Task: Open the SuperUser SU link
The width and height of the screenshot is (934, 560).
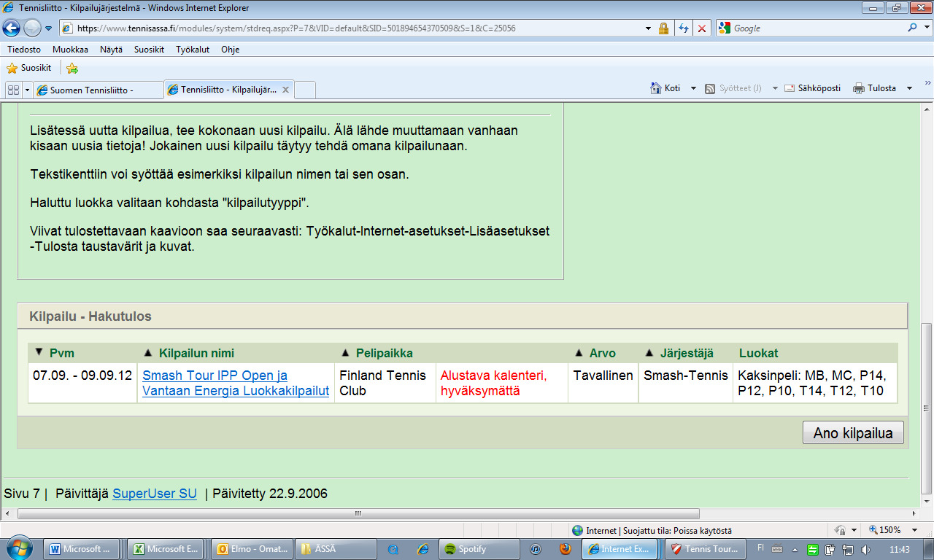Action: (x=155, y=494)
